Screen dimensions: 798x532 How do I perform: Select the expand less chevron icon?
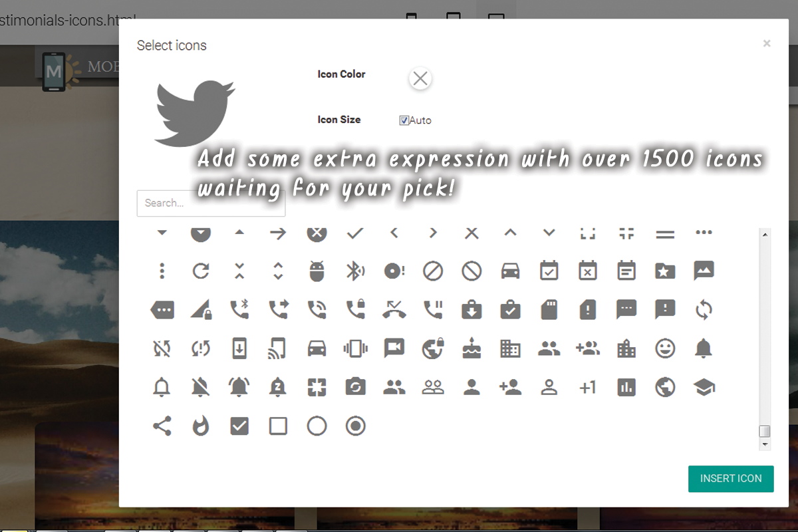point(510,233)
